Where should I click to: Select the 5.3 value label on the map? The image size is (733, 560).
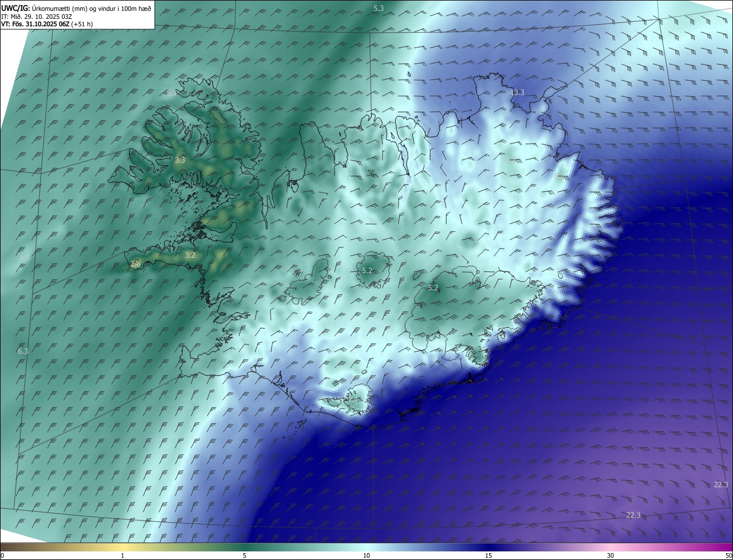(379, 9)
